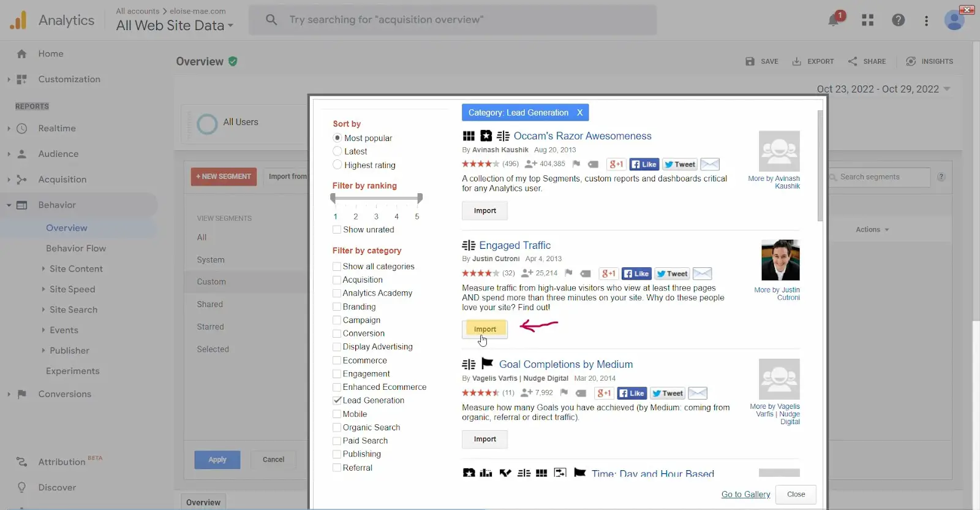Click the flag icon for Occam's Razor Awesomeness
The height and width of the screenshot is (510, 980).
(576, 164)
